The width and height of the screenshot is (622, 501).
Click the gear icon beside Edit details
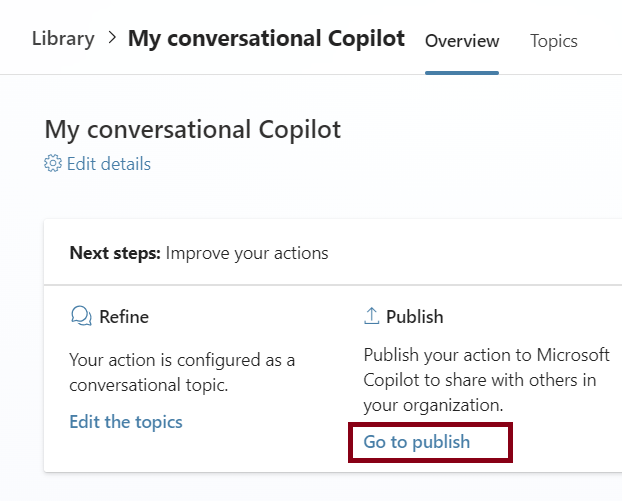click(53, 163)
